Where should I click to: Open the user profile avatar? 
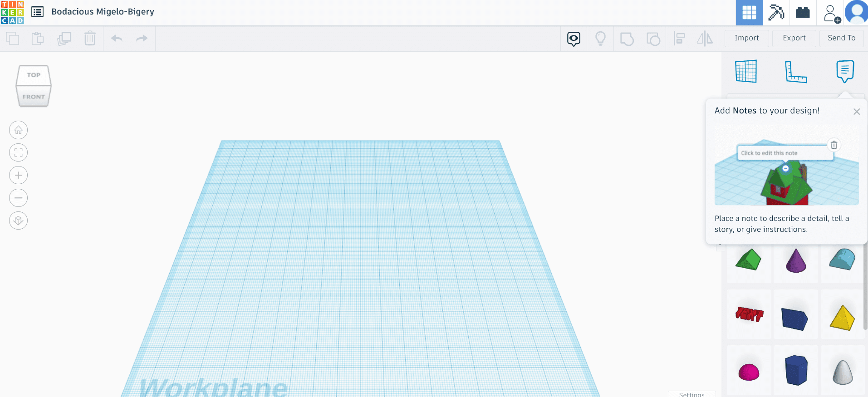[857, 12]
